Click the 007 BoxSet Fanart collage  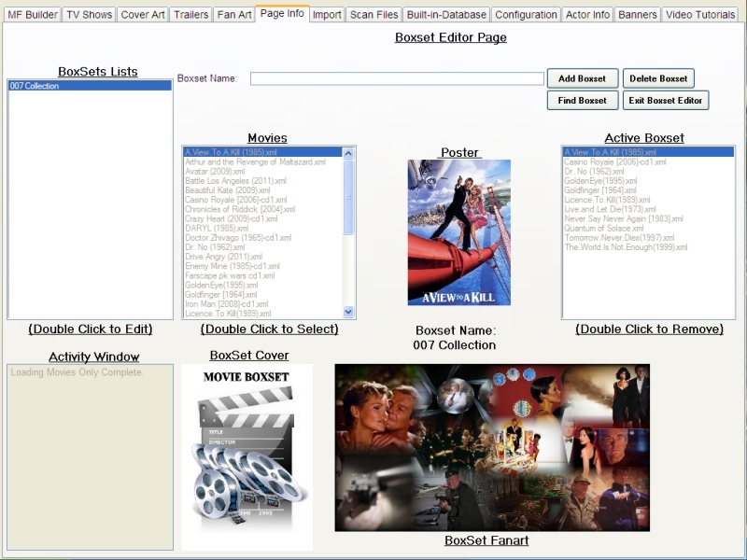pyautogui.click(x=492, y=447)
